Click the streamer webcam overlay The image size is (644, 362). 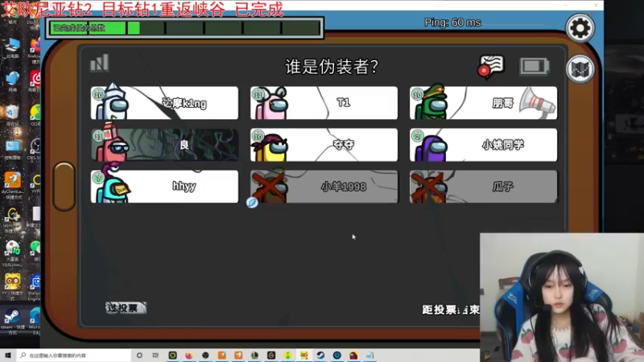562,298
